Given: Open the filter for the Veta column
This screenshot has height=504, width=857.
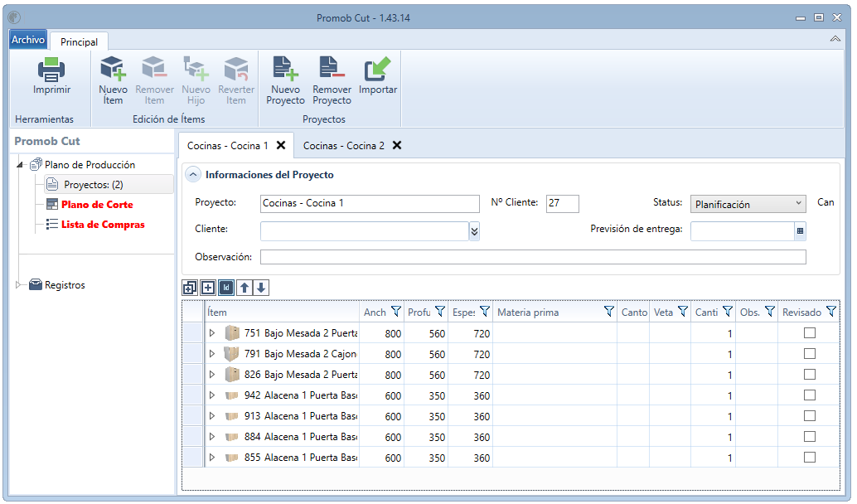Looking at the screenshot, I should (683, 312).
